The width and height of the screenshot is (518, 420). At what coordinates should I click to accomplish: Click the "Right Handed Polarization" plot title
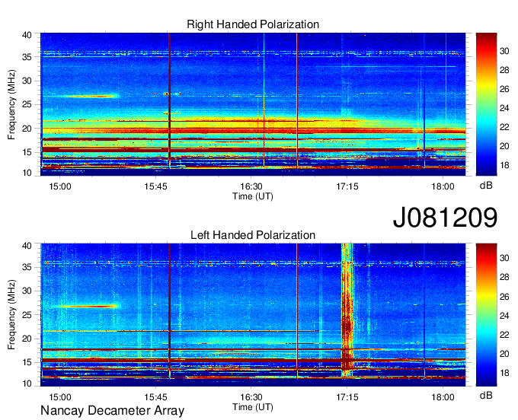click(253, 24)
